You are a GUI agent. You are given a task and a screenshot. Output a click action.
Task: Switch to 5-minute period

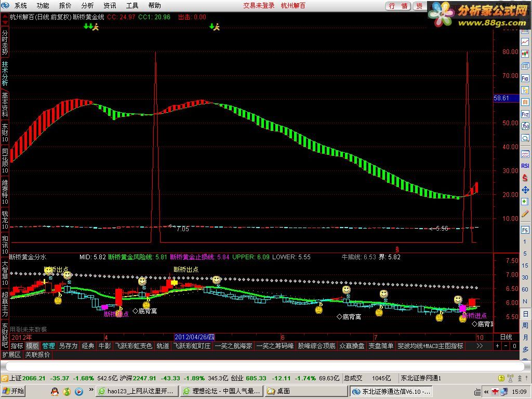525,254
